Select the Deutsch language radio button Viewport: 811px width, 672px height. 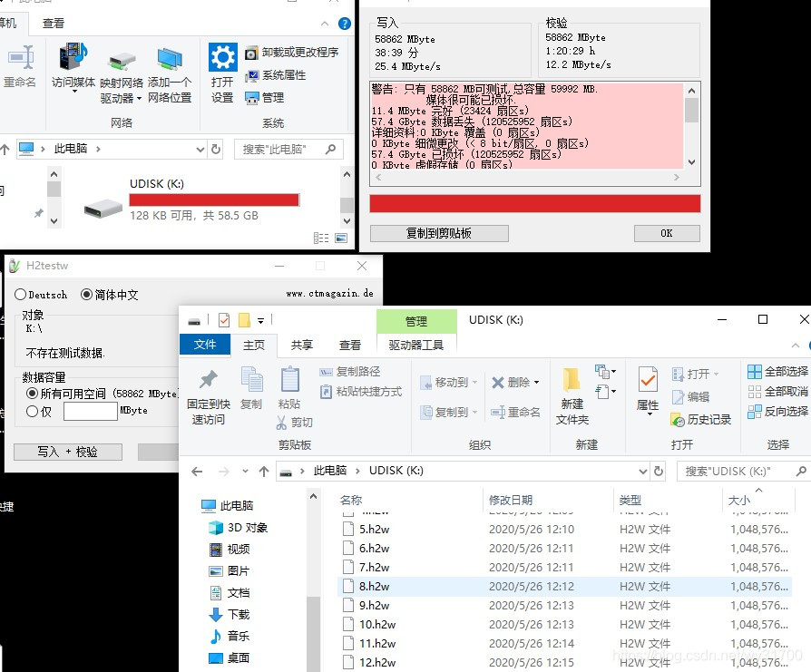21,295
